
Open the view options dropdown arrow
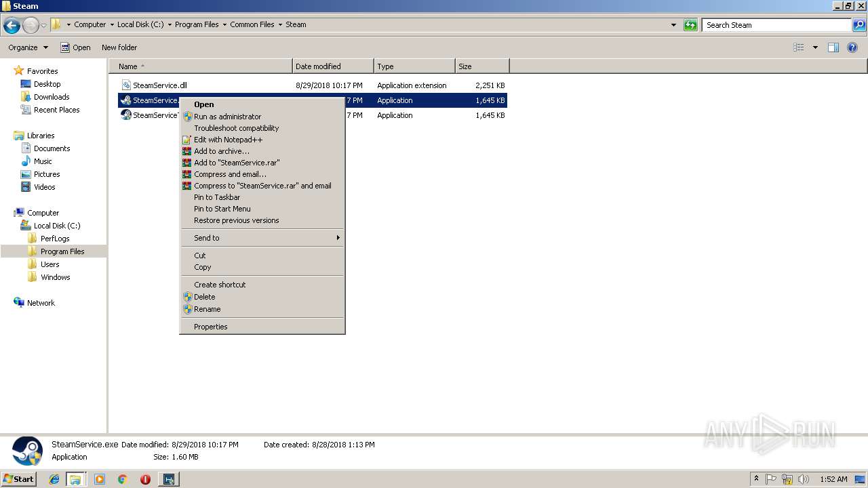click(815, 47)
